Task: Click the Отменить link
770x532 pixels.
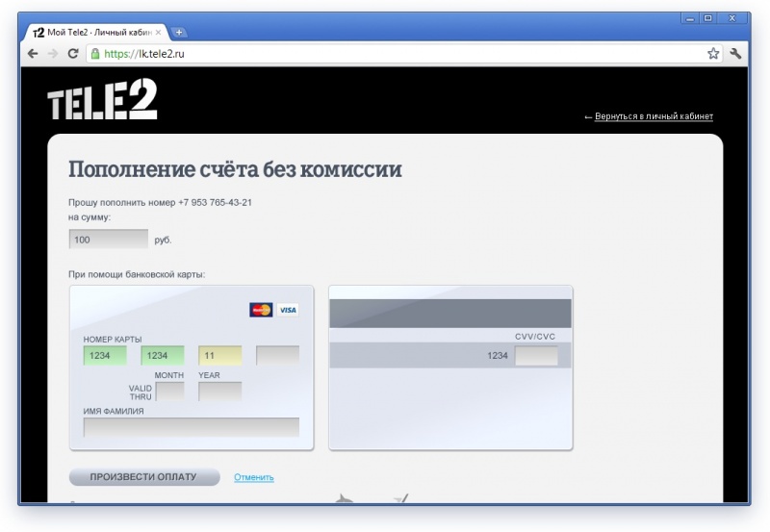Action: 254,477
